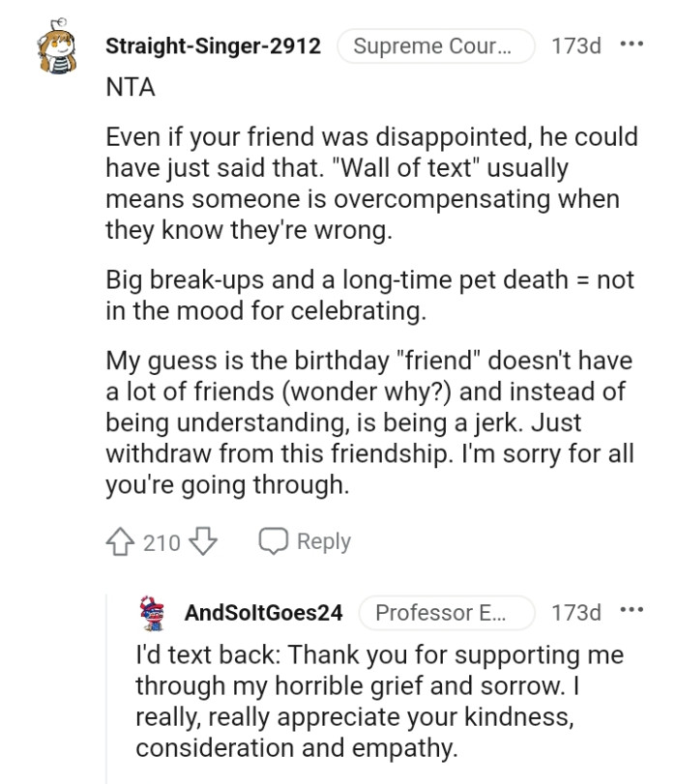Screen dimensions: 677x784
Task: Click the speech bubble Reply icon
Action: coord(276,541)
